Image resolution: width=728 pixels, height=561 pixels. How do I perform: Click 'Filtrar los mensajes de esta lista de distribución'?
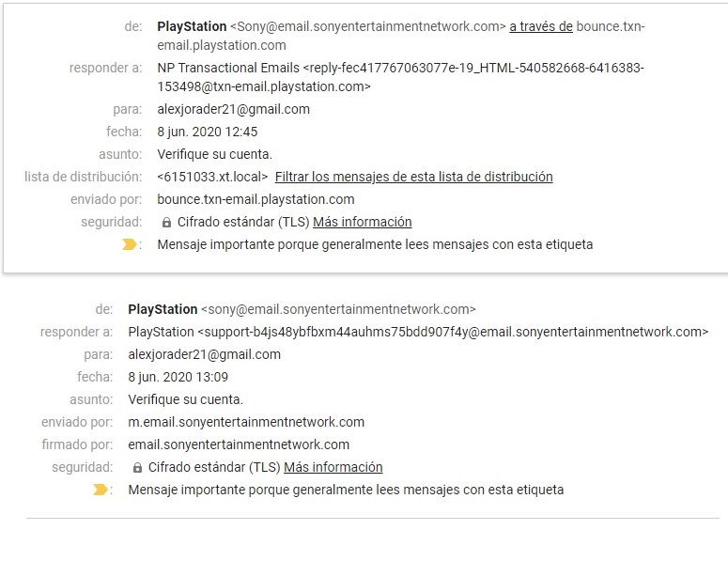(x=413, y=177)
